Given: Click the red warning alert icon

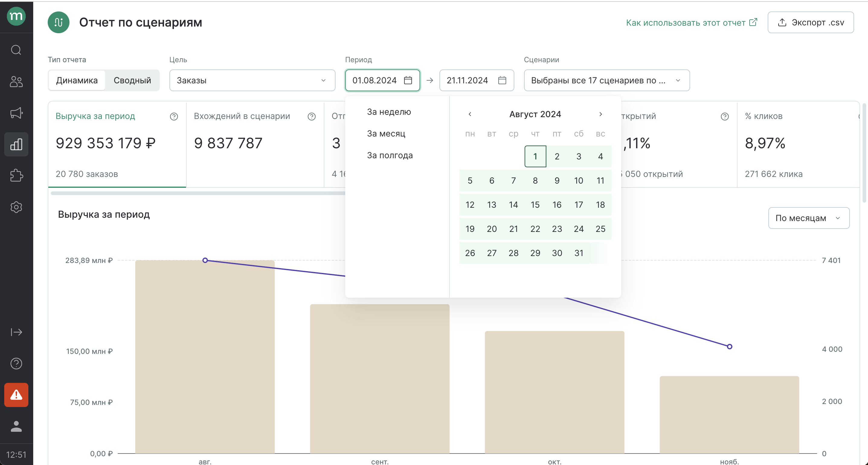Looking at the screenshot, I should coord(16,395).
